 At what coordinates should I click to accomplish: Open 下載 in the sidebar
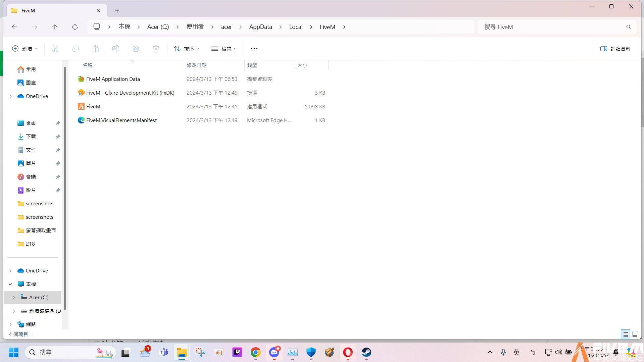tap(31, 137)
